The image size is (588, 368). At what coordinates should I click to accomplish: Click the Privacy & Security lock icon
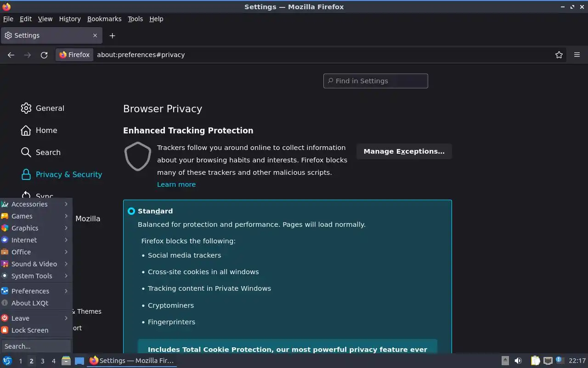26,174
